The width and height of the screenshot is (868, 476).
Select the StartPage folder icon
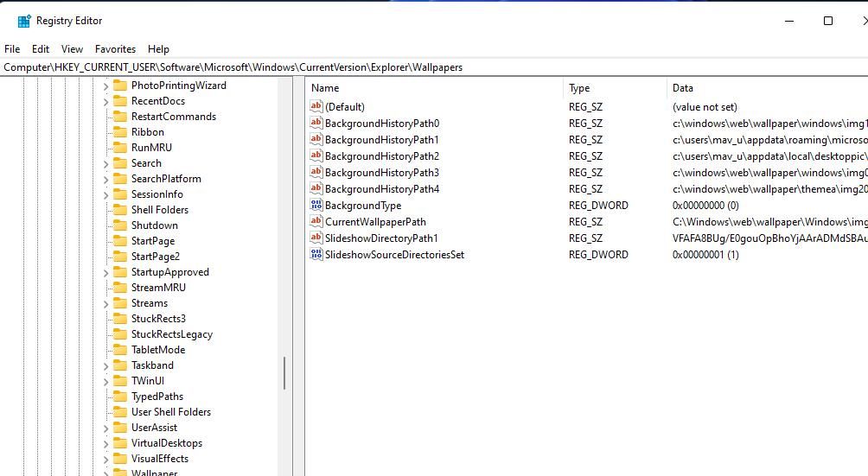click(120, 240)
